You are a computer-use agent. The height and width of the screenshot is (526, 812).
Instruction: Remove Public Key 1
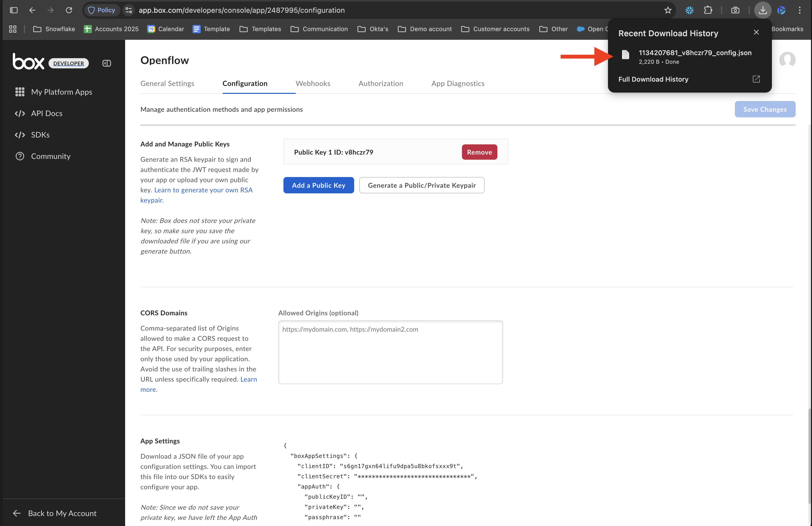point(479,152)
